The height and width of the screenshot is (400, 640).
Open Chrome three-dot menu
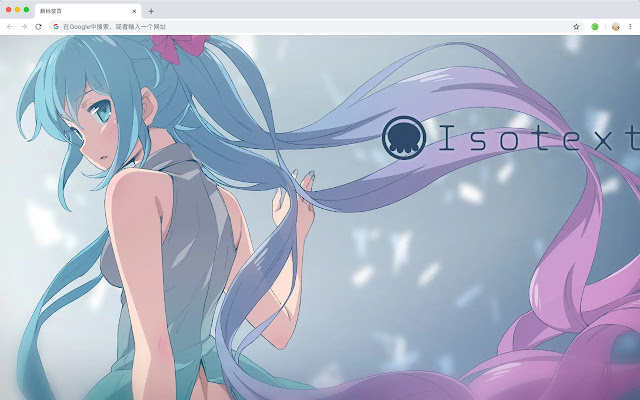630,27
